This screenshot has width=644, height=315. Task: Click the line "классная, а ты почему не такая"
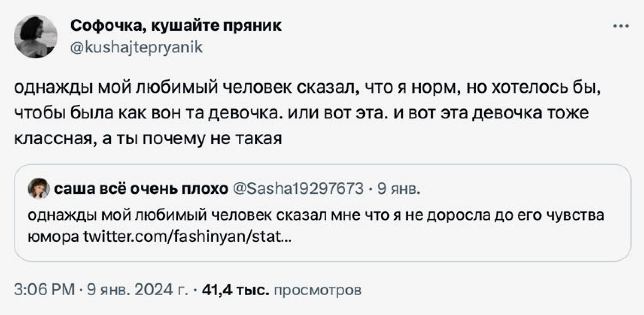click(x=148, y=138)
